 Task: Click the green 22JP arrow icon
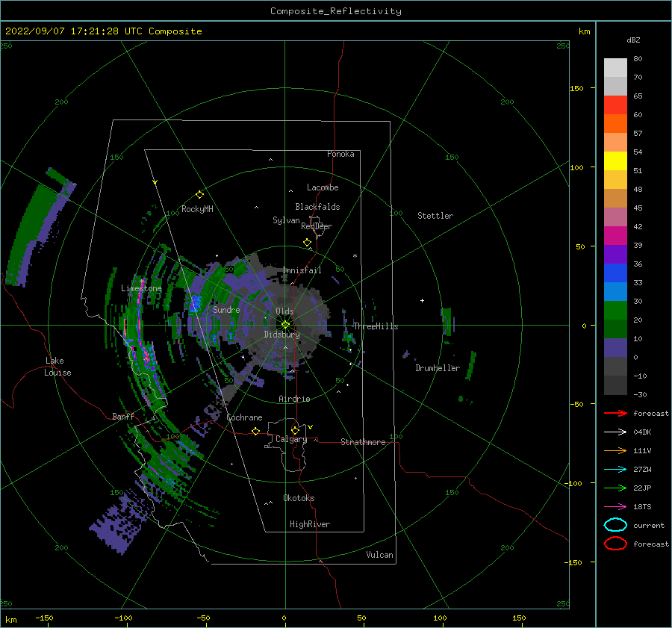coord(615,488)
